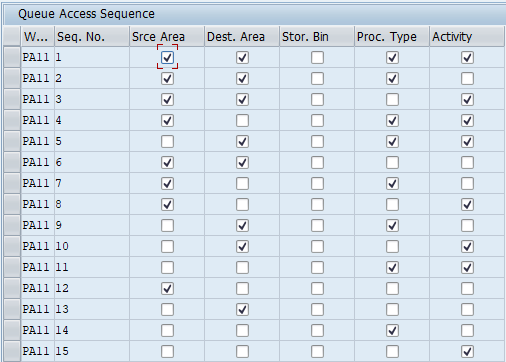
Task: Select row PA11 sequence 1 via row selector
Action: 12,57
